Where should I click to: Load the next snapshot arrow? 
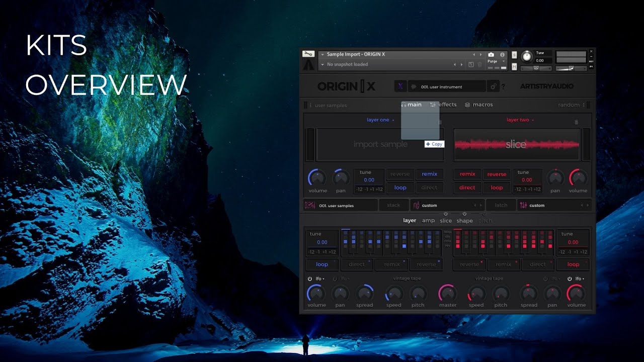tap(462, 64)
